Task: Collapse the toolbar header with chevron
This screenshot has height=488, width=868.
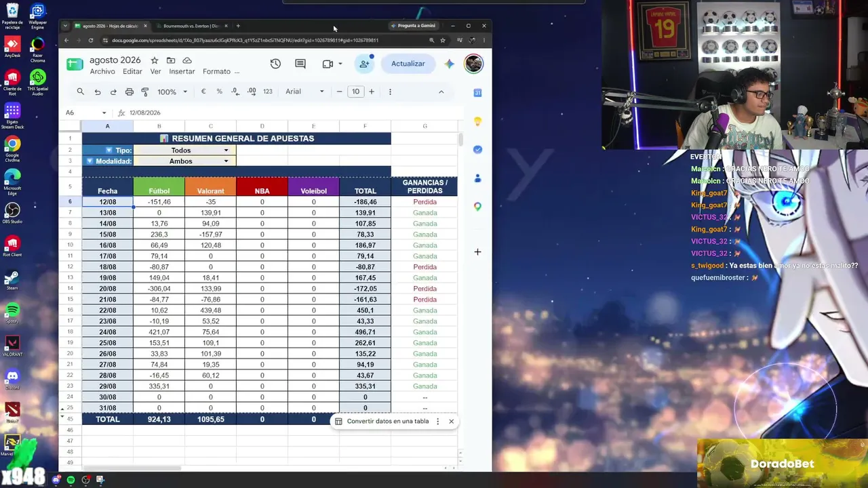Action: coord(441,91)
